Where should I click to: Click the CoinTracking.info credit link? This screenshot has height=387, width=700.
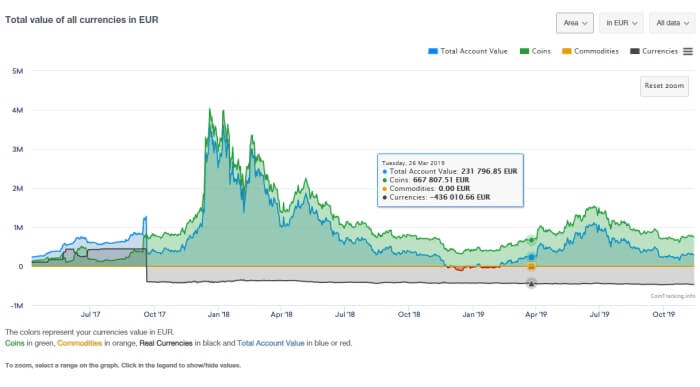[672, 296]
